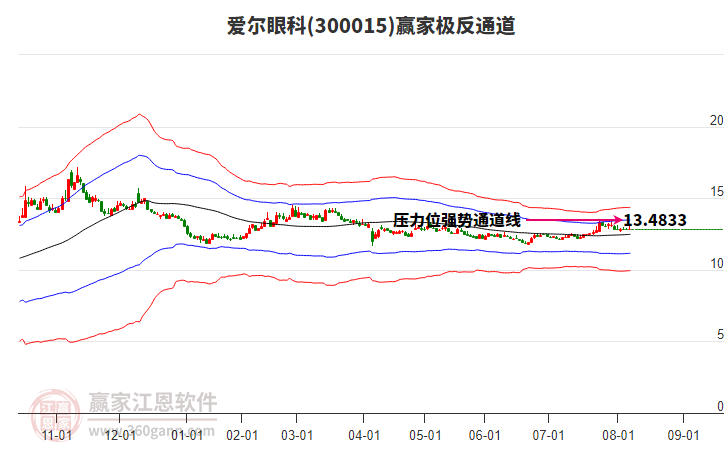Screen dimensions: 726x450
Task: Click the y-axis label 20
Action: [716, 120]
